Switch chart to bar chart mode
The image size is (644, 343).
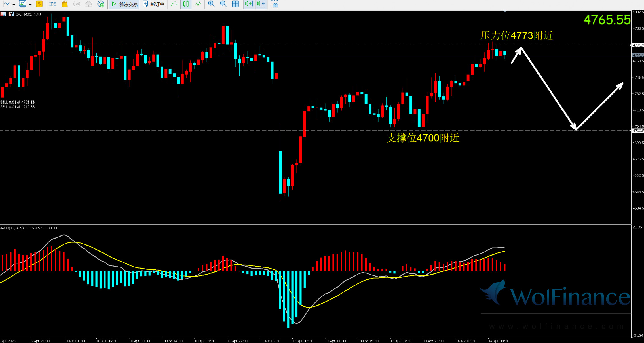[x=174, y=4]
